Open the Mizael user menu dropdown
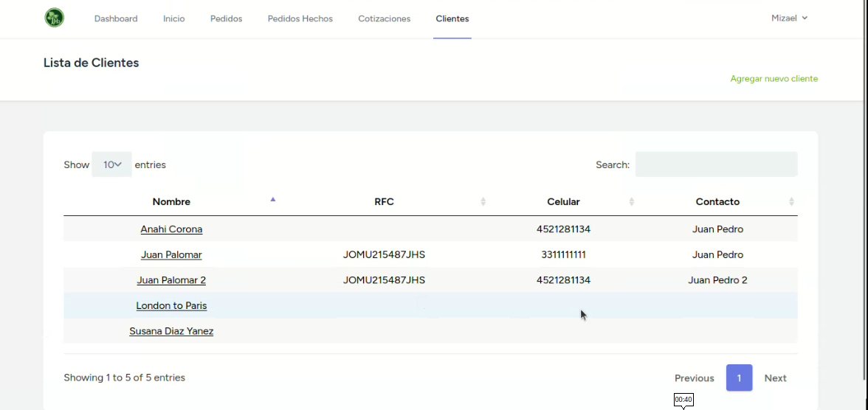 coord(789,18)
